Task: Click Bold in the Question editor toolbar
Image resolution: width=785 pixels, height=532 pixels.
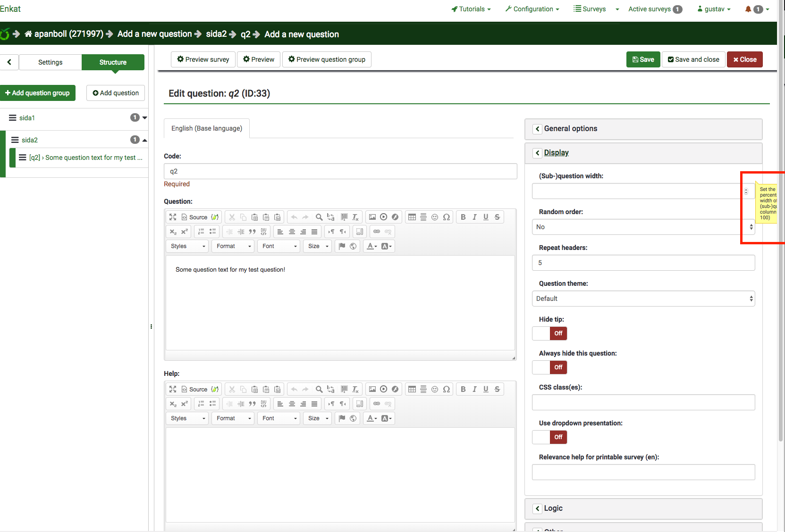Action: coord(463,217)
